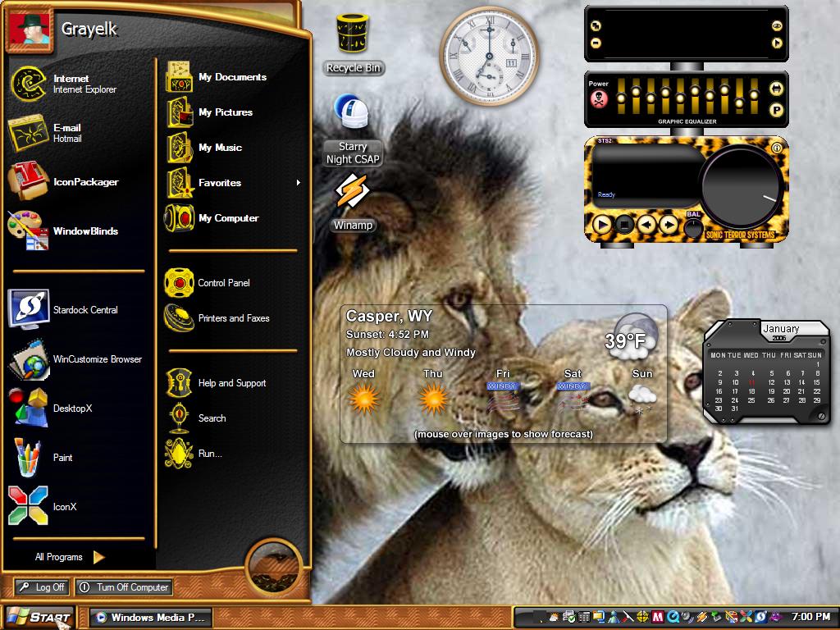Expand the All Programs arrow
The image size is (840, 630).
pyautogui.click(x=98, y=557)
